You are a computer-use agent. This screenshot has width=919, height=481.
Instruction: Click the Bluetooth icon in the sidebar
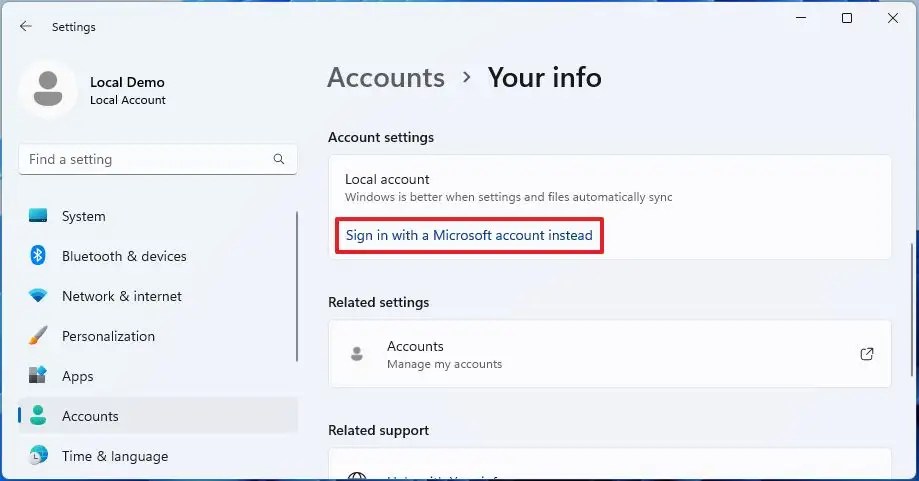coord(38,255)
